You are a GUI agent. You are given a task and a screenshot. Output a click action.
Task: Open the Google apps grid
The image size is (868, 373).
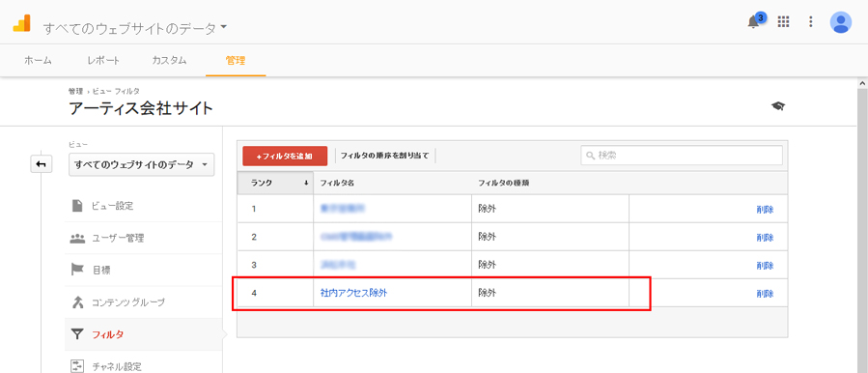click(783, 21)
